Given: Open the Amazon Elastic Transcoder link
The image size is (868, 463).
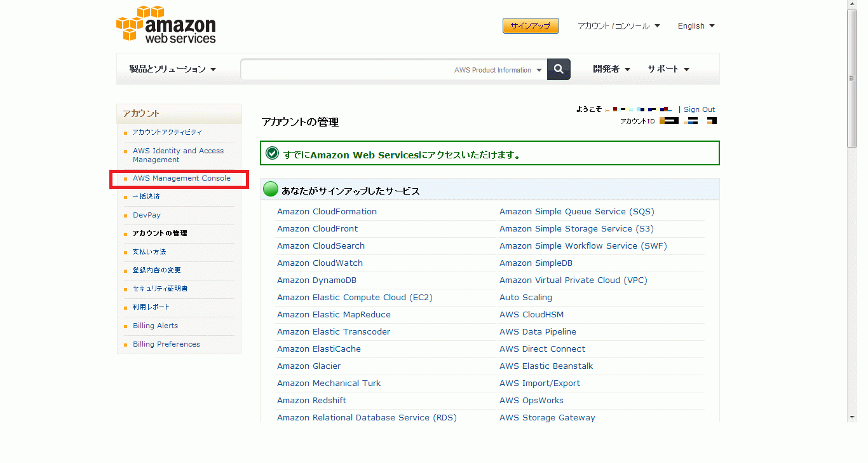Looking at the screenshot, I should coord(334,332).
